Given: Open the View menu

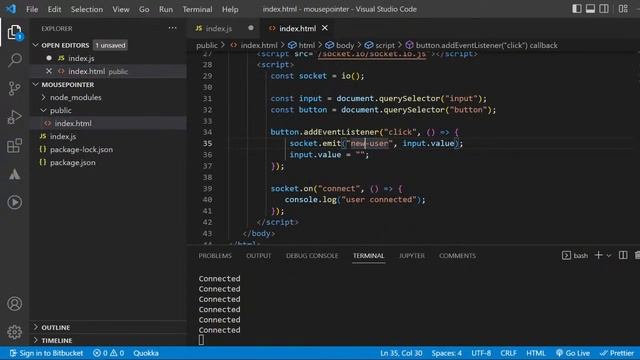Looking at the screenshot, I should pos(121,9).
